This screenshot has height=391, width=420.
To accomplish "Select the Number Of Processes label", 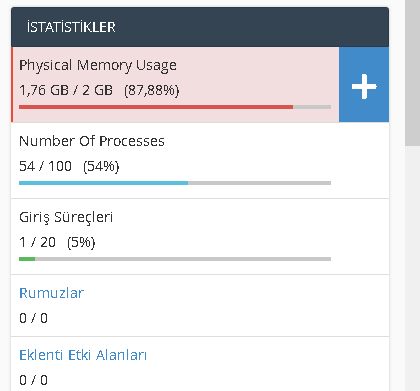I will (x=92, y=141).
